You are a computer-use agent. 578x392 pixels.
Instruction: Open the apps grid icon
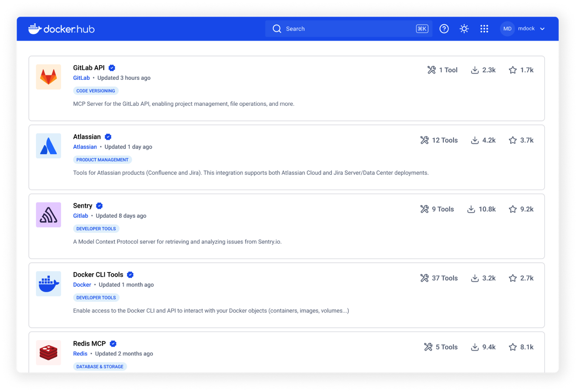click(x=484, y=29)
